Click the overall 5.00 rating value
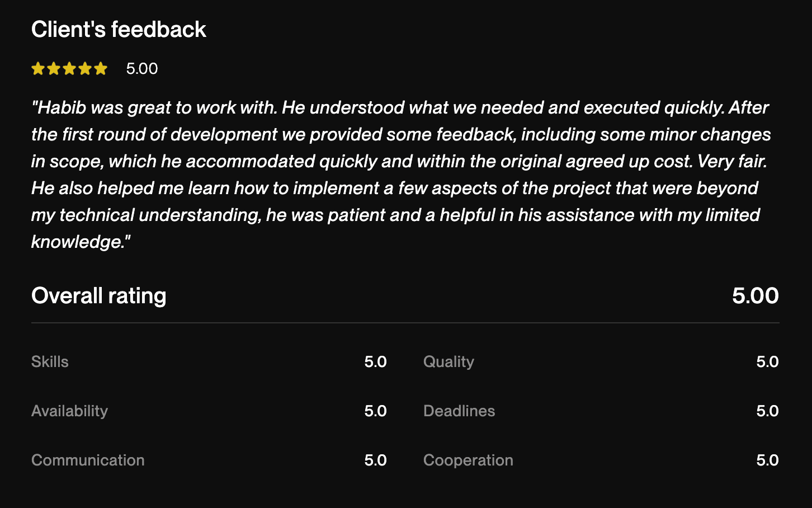 click(x=755, y=296)
